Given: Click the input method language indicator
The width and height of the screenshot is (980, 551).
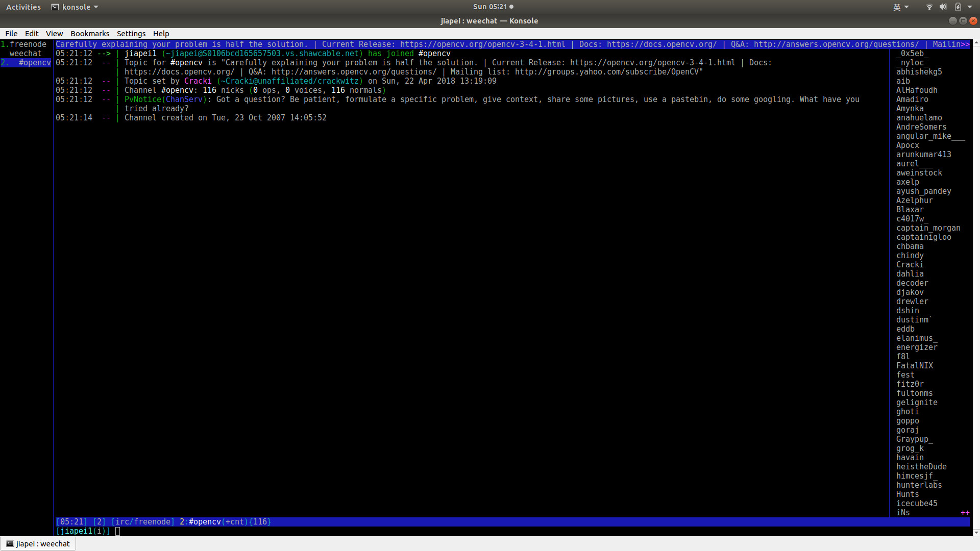Looking at the screenshot, I should pos(897,7).
